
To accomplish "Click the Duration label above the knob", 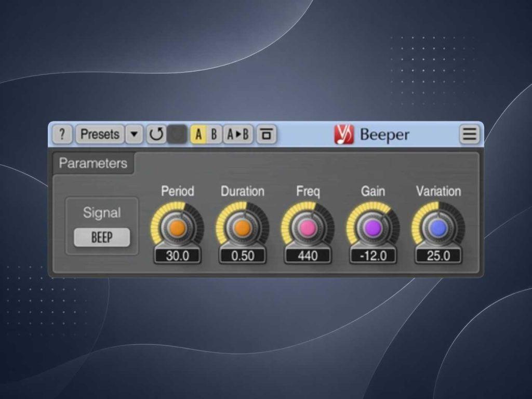I will 243,191.
